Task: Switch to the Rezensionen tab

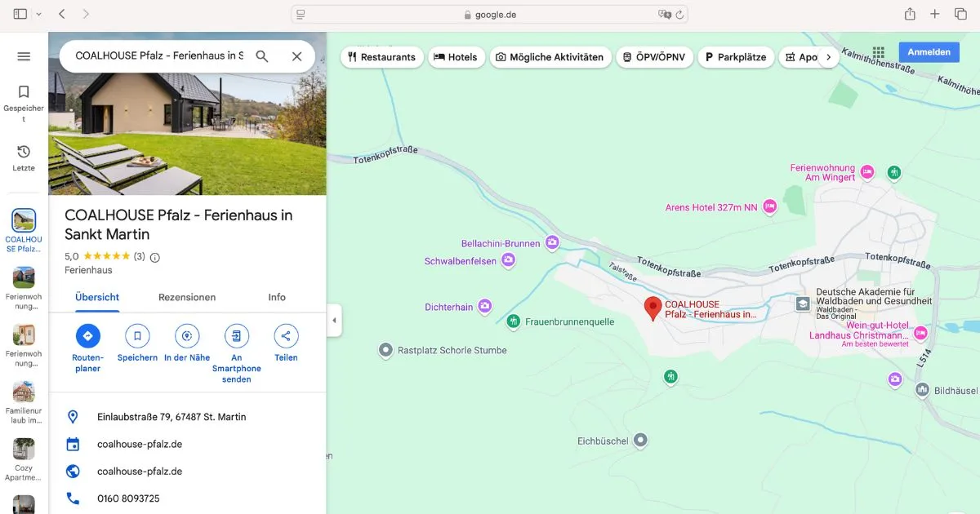Action: (x=187, y=297)
